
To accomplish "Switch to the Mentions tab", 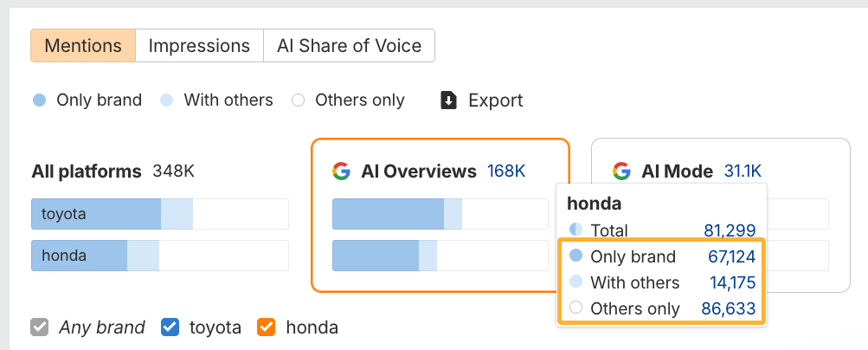I will click(83, 46).
